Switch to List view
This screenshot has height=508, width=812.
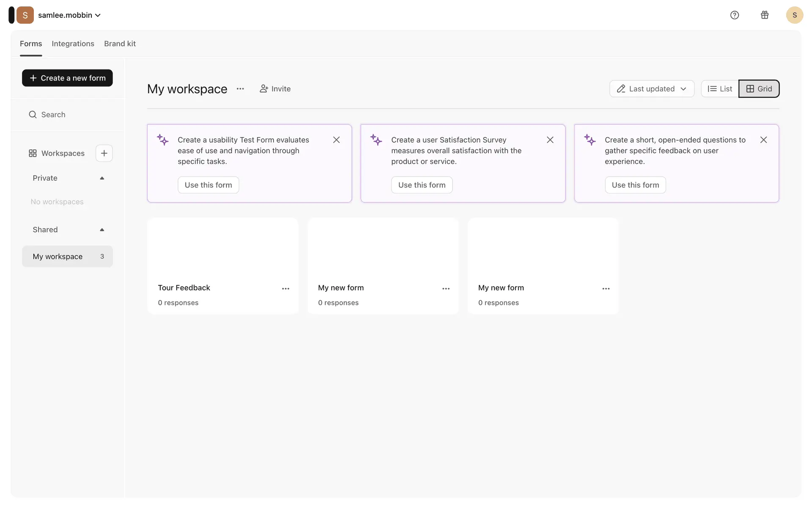(x=720, y=89)
